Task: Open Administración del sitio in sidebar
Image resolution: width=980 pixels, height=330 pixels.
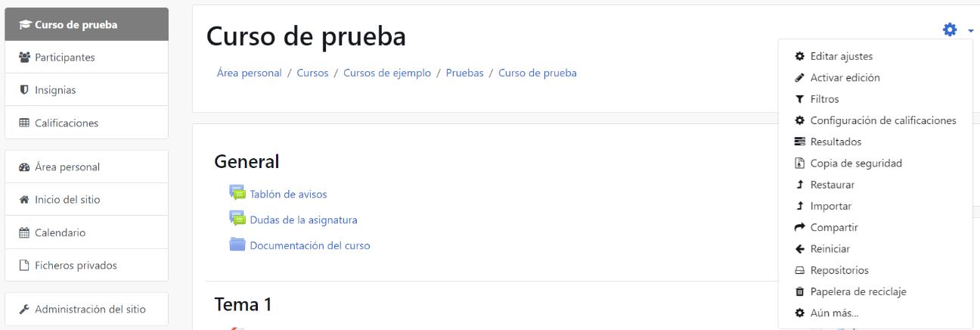Action: (87, 309)
